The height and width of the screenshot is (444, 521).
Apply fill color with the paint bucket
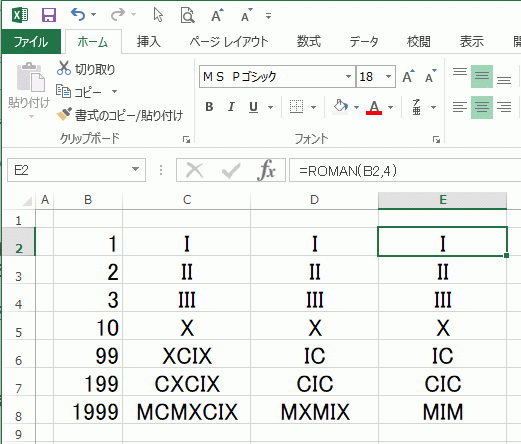coord(340,107)
